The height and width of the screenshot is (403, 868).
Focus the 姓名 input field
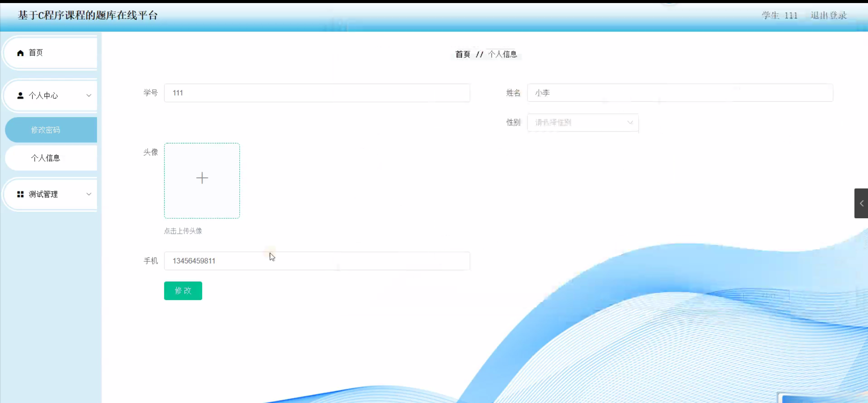coord(680,93)
